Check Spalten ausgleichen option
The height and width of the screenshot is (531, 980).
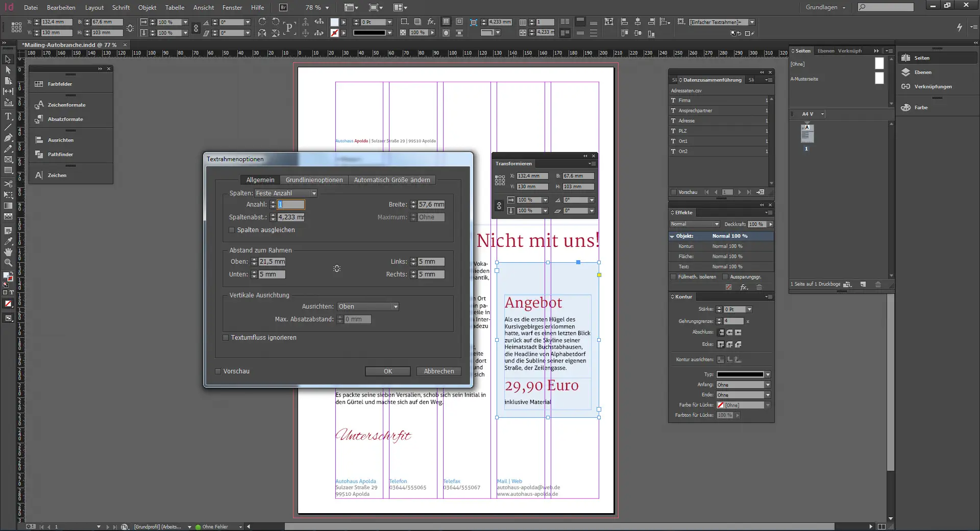pos(232,230)
